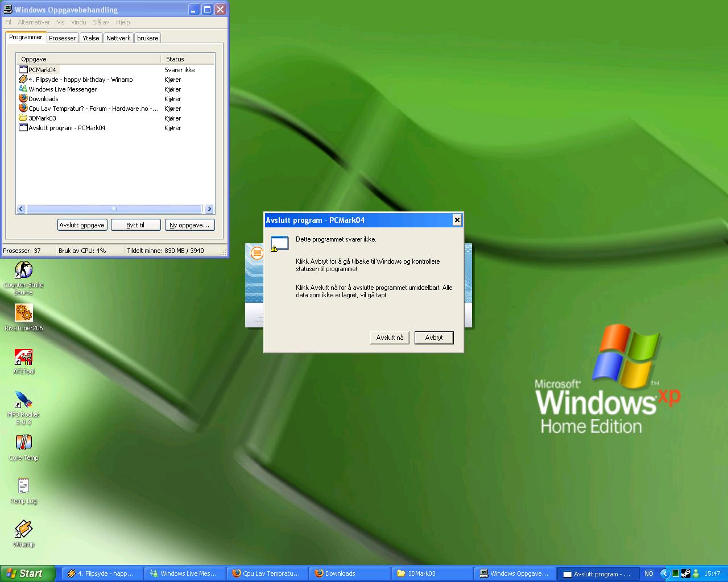
Task: Click the NO language indicator in taskbar
Action: [x=648, y=573]
